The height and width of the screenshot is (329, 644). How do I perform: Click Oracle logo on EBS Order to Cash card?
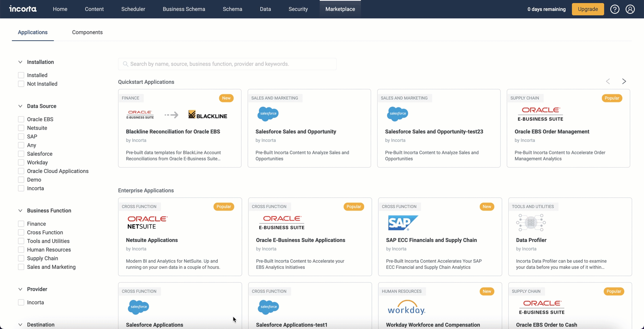click(542, 307)
